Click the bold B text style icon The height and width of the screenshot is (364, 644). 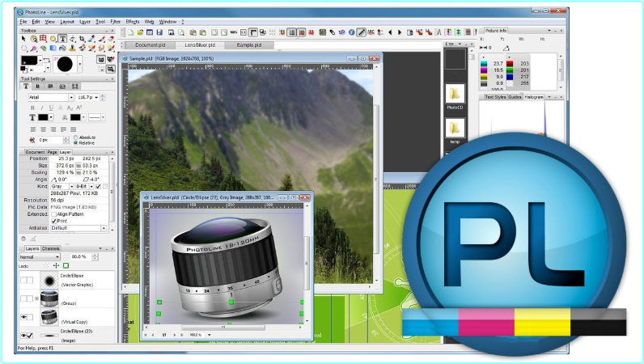coord(32,108)
